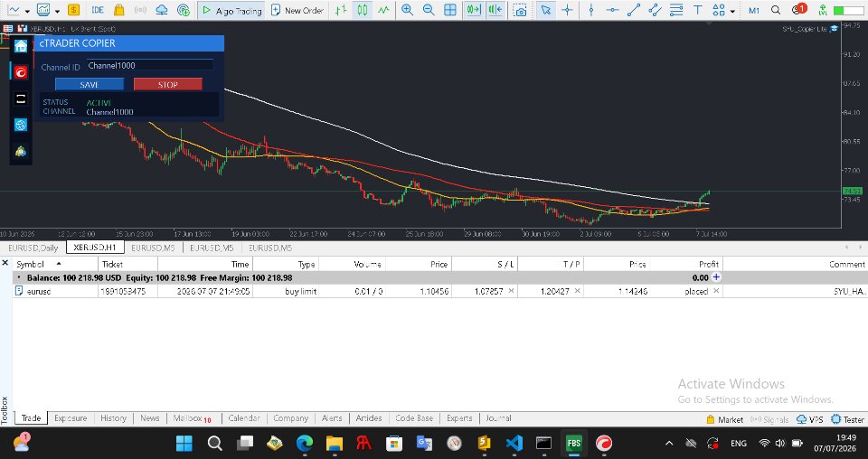Select the MetaTrader logo sidebar icon
This screenshot has height=459, width=868.
(21, 151)
